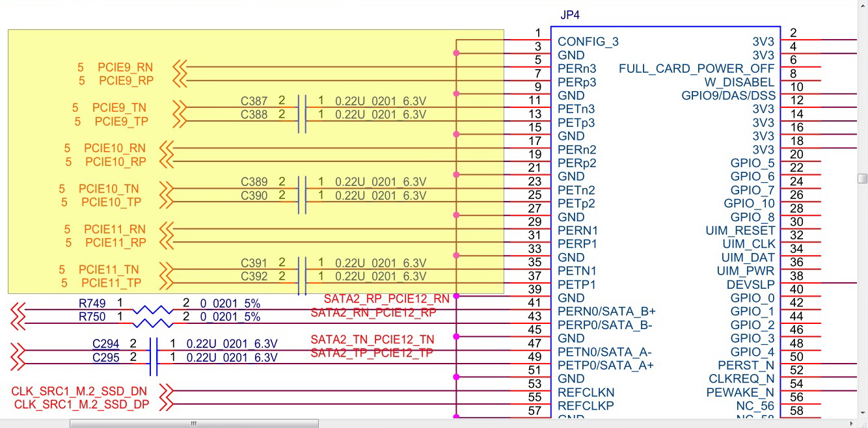Select the PETP1 pin label
The width and height of the screenshot is (868, 428).
coord(577,284)
